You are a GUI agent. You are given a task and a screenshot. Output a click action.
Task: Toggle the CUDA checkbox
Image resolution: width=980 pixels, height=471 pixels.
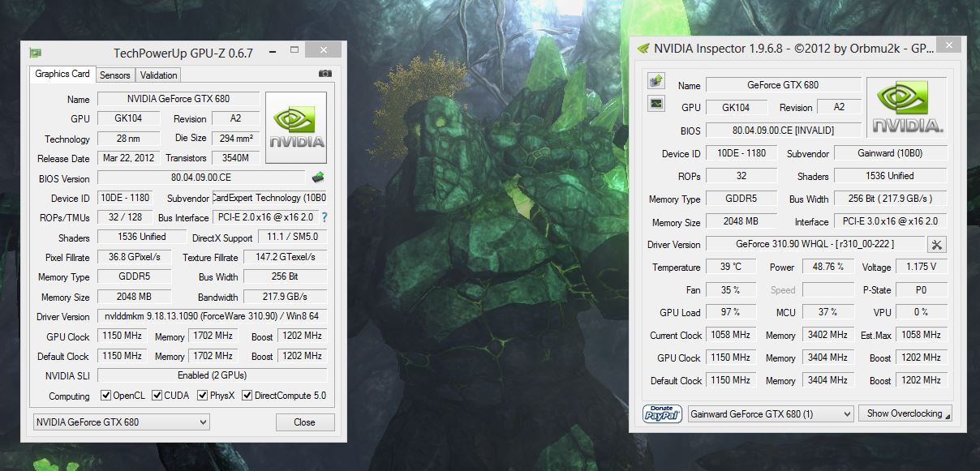click(x=156, y=396)
